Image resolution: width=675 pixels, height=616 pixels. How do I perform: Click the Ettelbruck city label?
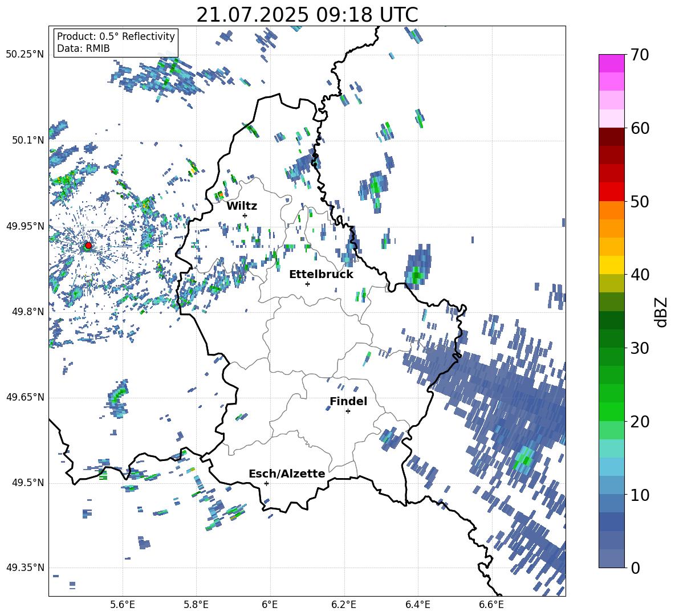pyautogui.click(x=321, y=275)
